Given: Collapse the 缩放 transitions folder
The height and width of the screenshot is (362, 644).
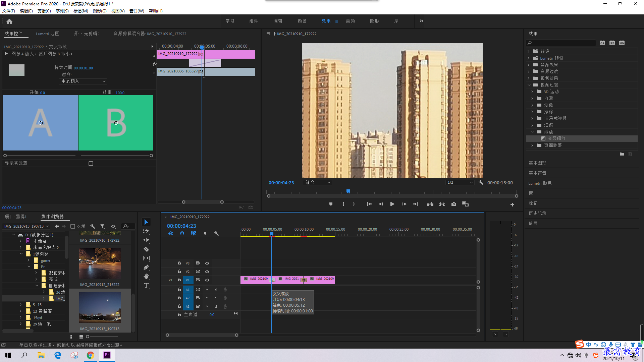Looking at the screenshot, I should pos(533,132).
